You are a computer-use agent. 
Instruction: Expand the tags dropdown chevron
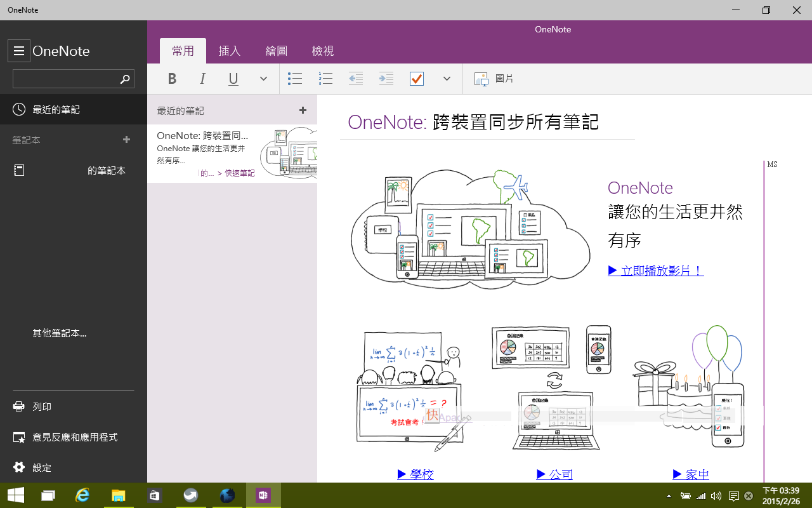447,79
